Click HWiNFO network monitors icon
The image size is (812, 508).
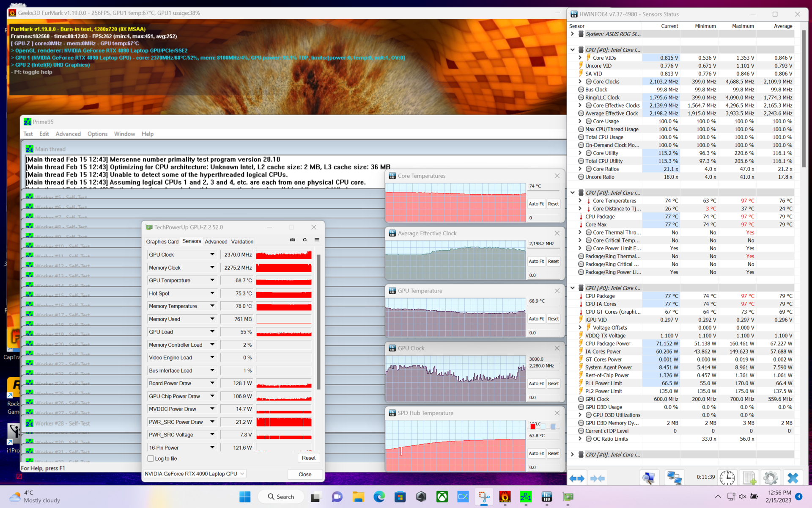[x=674, y=478]
